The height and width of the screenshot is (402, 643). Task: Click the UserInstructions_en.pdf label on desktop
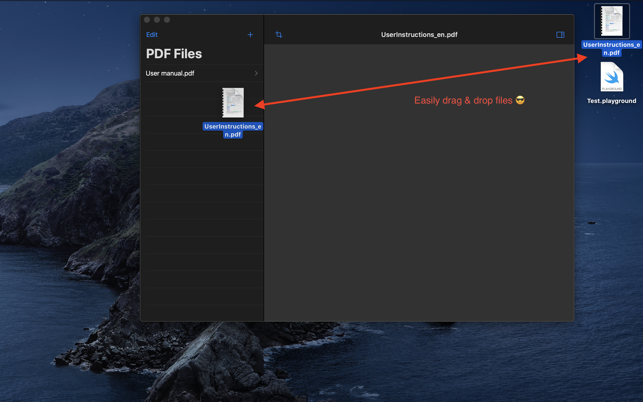tap(611, 49)
